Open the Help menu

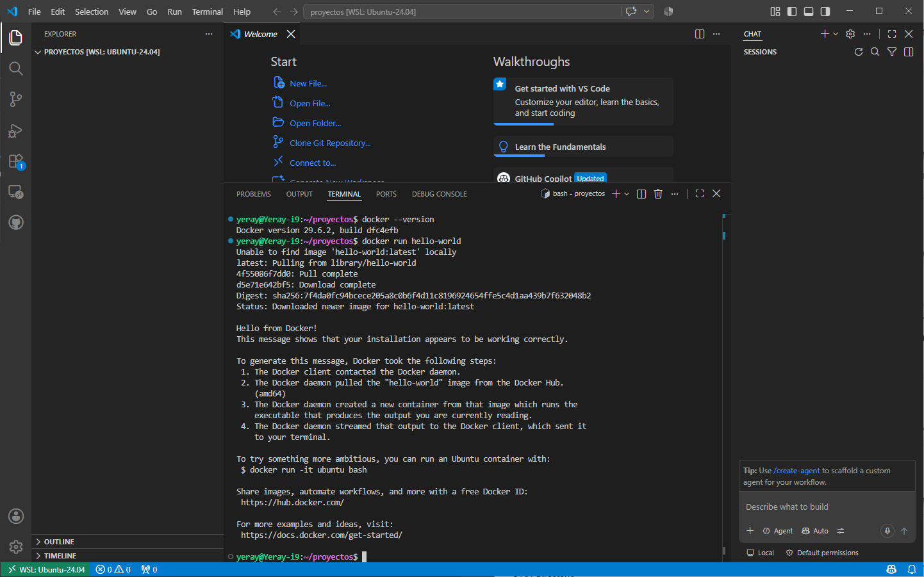click(242, 12)
